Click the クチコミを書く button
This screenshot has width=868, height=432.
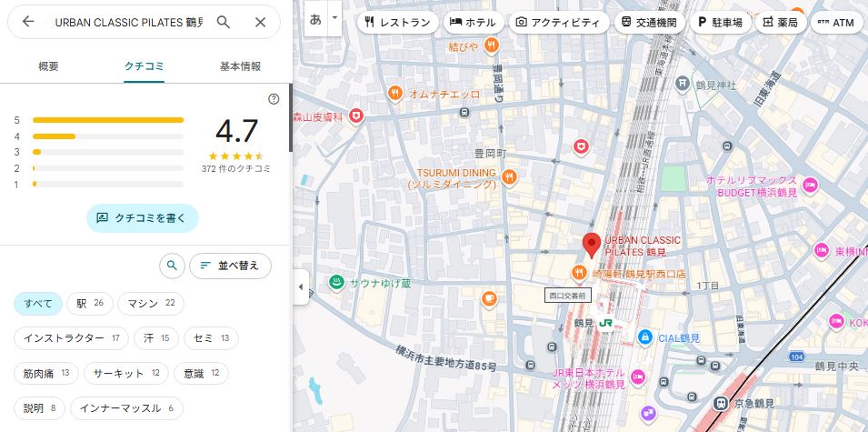point(143,217)
